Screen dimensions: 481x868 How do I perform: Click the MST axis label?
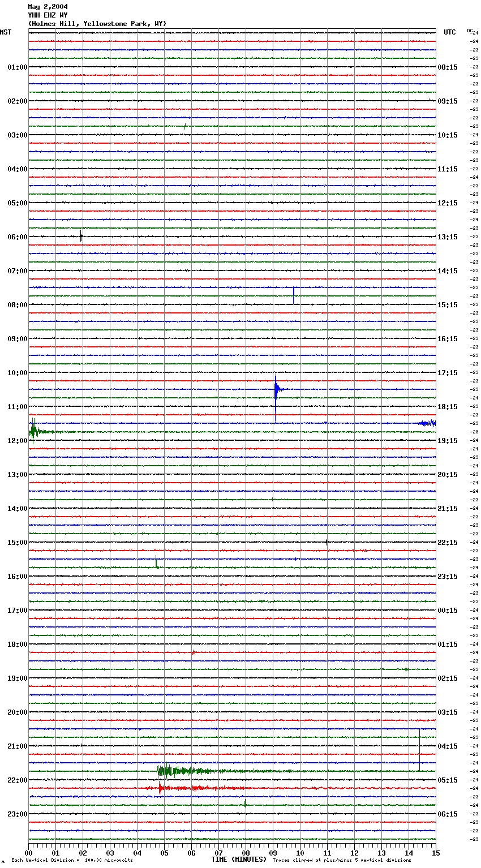click(x=6, y=32)
